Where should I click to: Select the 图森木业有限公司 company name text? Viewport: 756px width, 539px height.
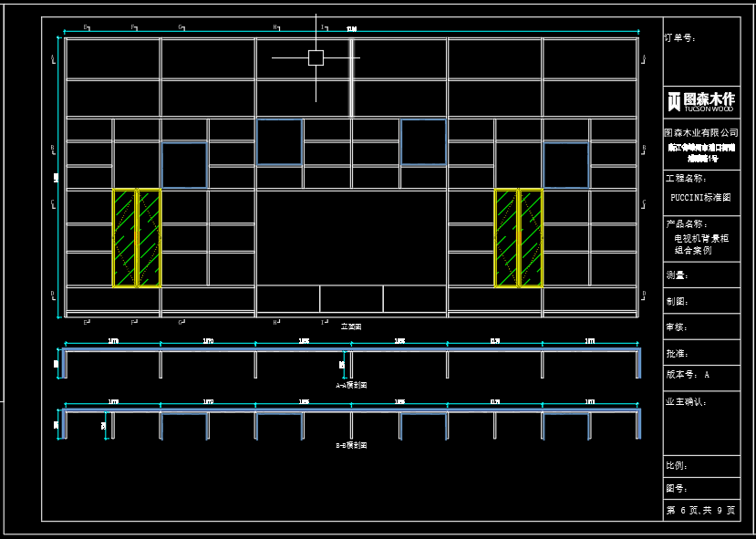click(x=700, y=132)
